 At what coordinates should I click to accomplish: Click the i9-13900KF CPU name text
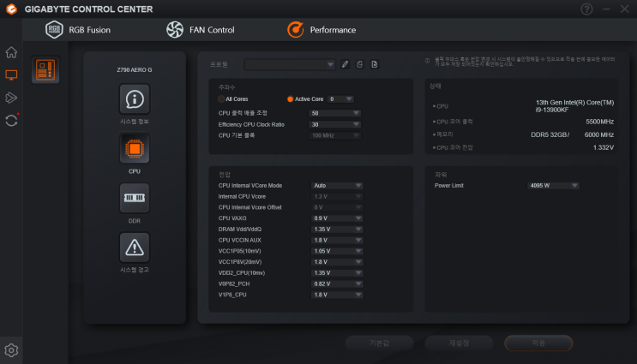point(552,110)
